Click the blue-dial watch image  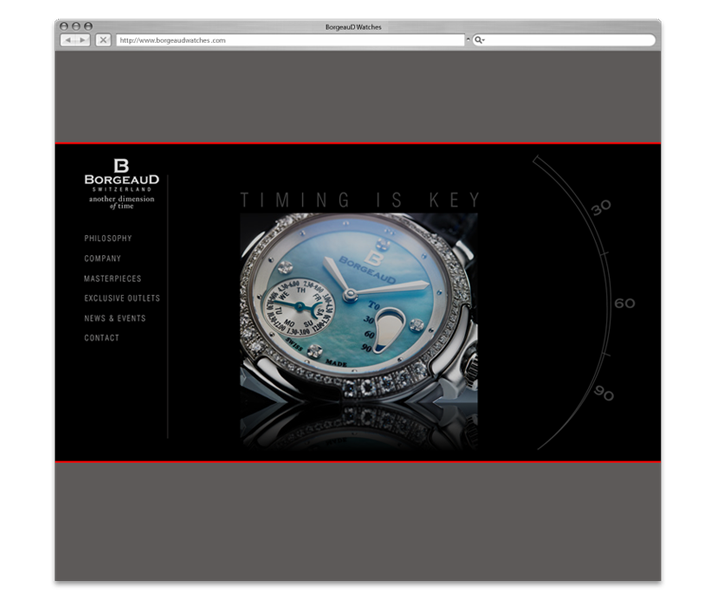(x=359, y=331)
